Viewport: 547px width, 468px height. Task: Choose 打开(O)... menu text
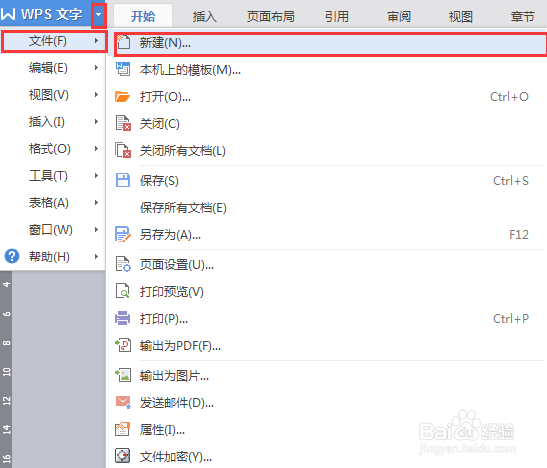165,97
